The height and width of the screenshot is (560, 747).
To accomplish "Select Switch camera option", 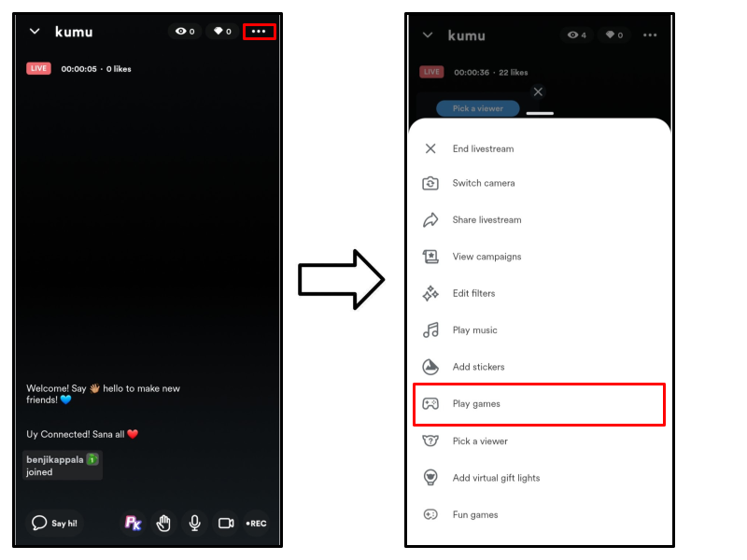I will point(540,183).
